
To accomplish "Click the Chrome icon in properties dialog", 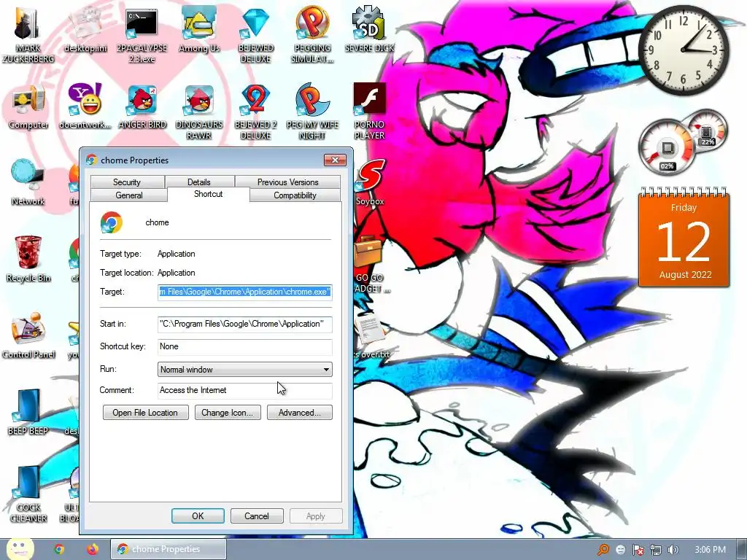I will [112, 222].
